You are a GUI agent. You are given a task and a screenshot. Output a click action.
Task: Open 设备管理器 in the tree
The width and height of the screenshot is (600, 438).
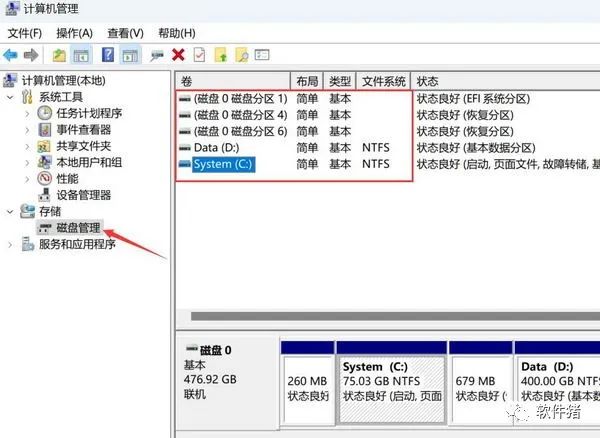click(x=84, y=195)
